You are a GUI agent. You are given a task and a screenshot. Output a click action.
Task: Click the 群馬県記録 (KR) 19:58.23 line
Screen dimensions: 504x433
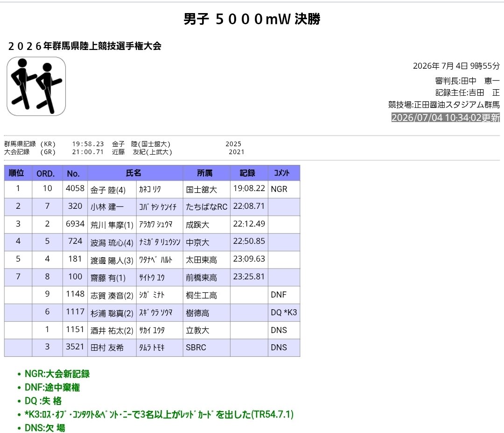pos(123,144)
